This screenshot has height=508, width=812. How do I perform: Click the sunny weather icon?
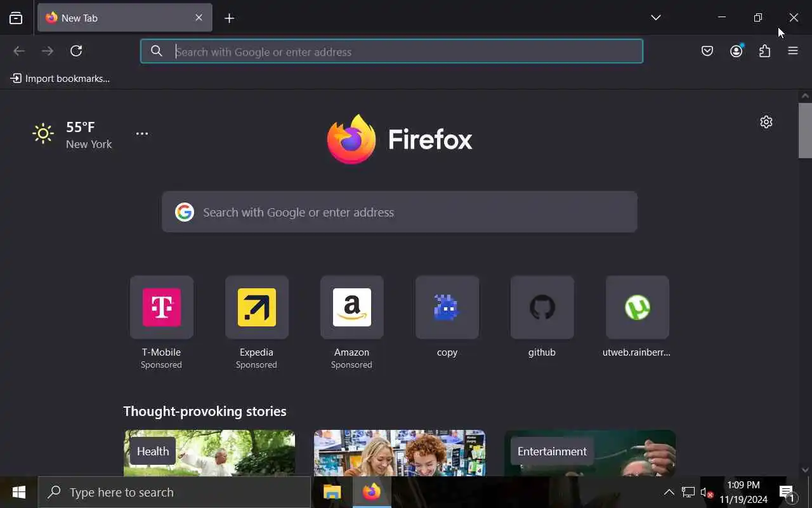coord(43,133)
